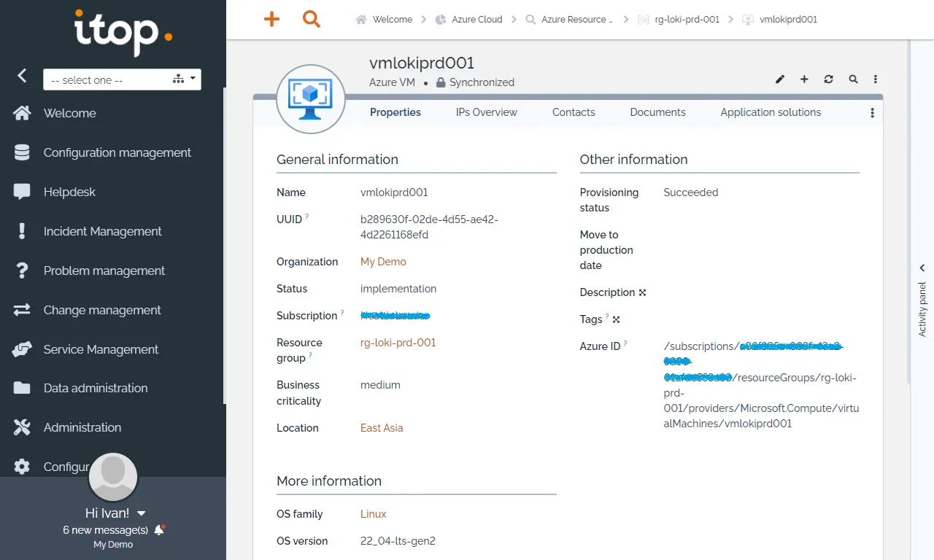This screenshot has height=560, width=934.
Task: Open the Documents tab
Action: click(x=657, y=112)
